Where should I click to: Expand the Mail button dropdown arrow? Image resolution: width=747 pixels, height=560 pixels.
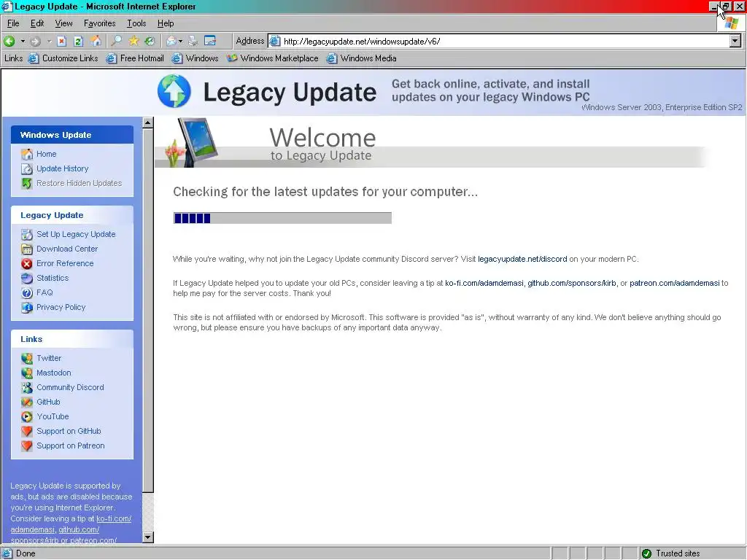click(181, 42)
